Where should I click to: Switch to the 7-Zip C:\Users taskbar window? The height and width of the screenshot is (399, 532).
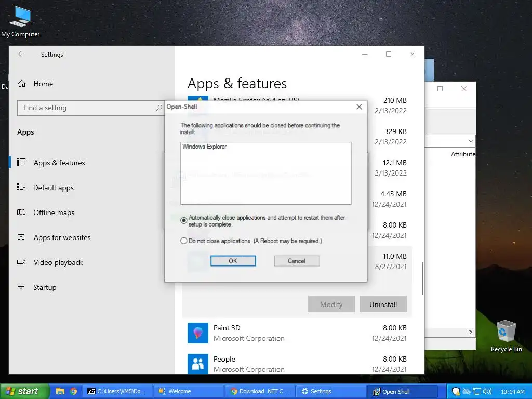(116, 391)
